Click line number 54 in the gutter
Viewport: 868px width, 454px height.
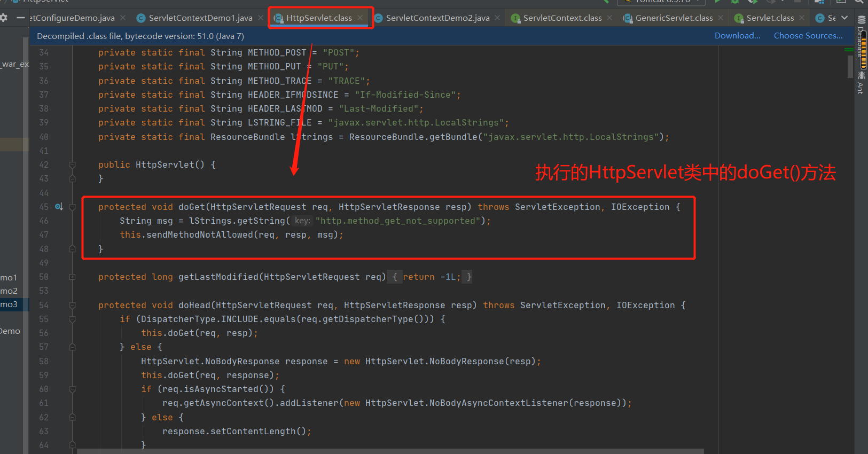(x=44, y=306)
